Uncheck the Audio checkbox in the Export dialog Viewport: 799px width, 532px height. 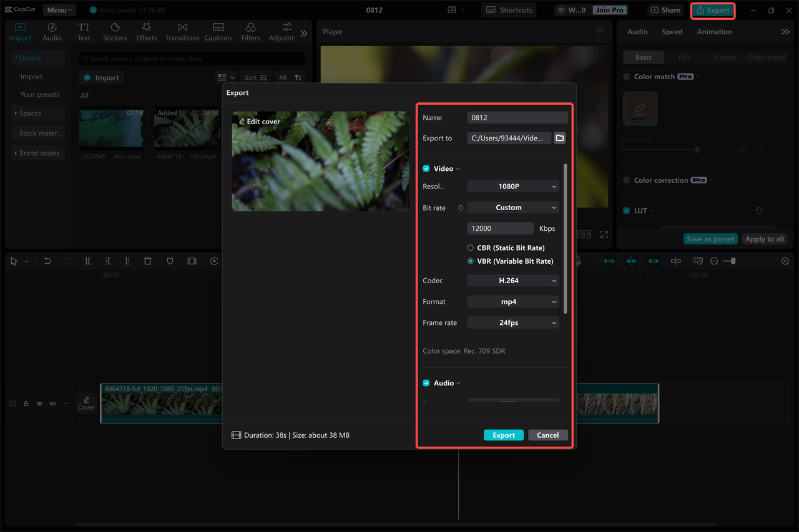(426, 383)
